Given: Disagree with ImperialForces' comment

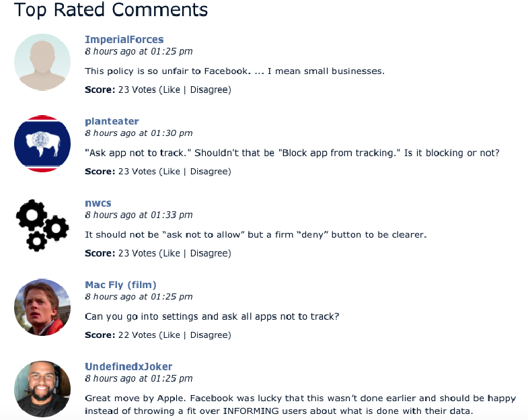Looking at the screenshot, I should click(x=209, y=90).
